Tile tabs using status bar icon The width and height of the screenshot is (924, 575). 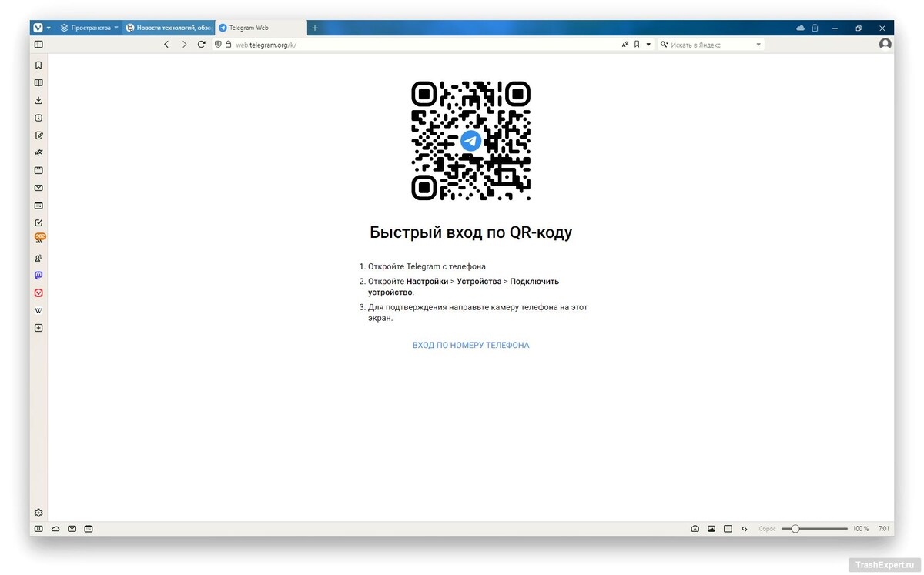coord(728,529)
